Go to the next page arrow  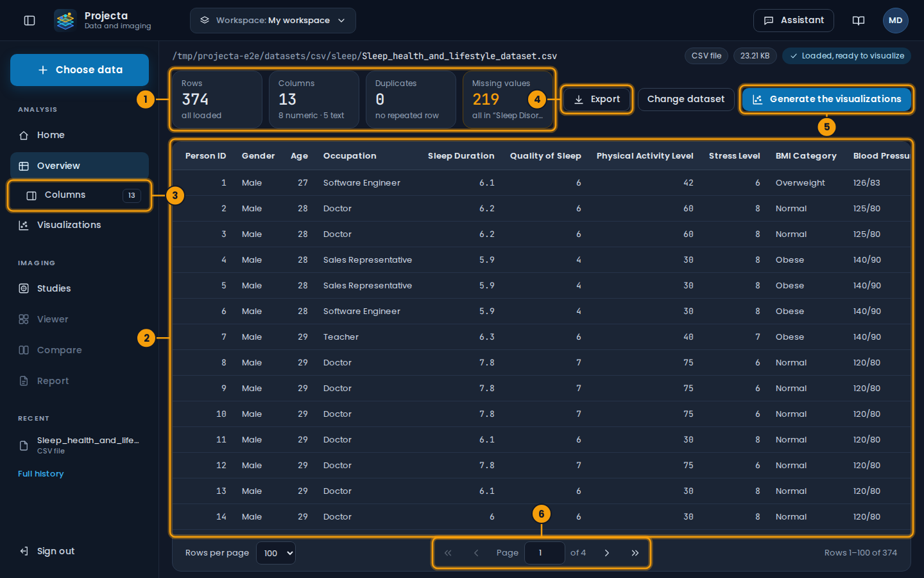[x=607, y=553]
